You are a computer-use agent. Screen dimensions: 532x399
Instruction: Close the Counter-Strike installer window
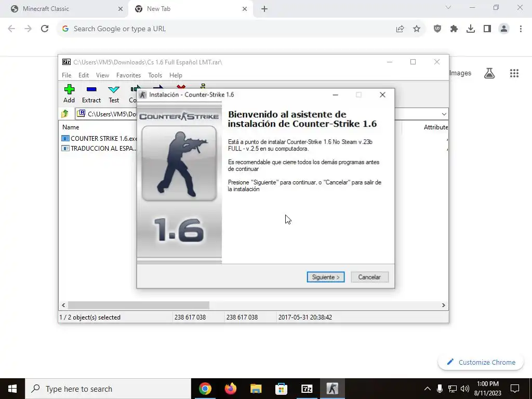pyautogui.click(x=382, y=95)
